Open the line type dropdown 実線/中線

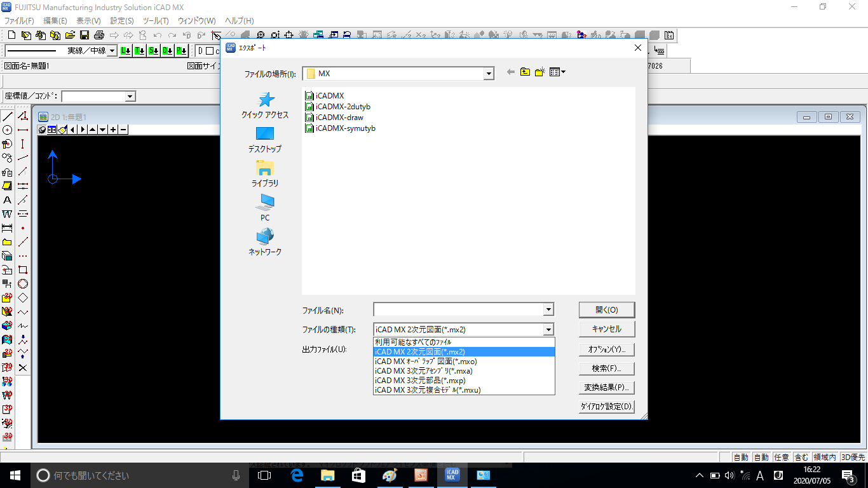112,51
